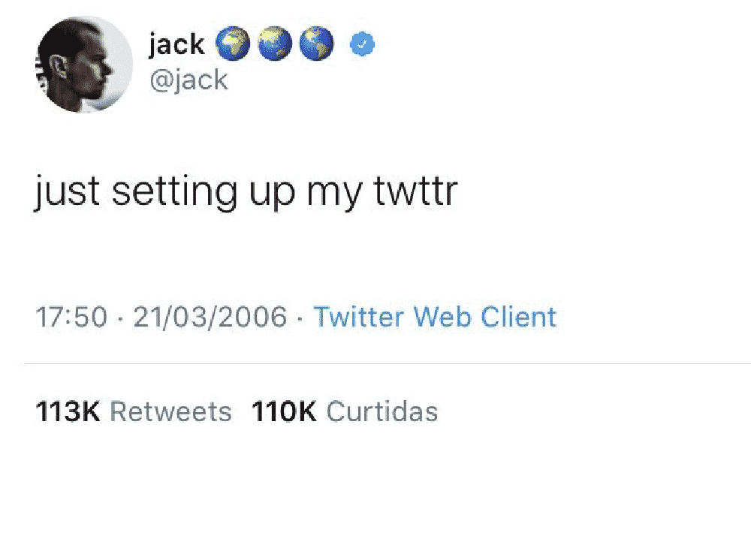This screenshot has width=751, height=560.
Task: Open the display name jack
Action: click(176, 44)
